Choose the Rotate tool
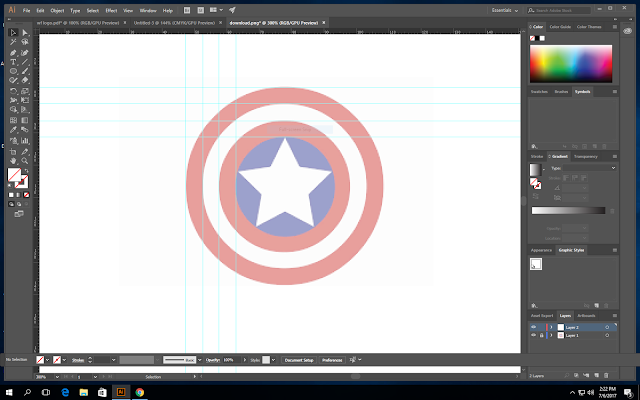This screenshot has height=400, width=640. click(13, 91)
